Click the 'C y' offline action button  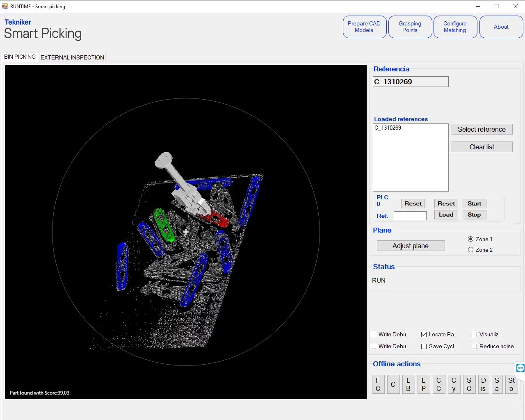click(x=454, y=384)
